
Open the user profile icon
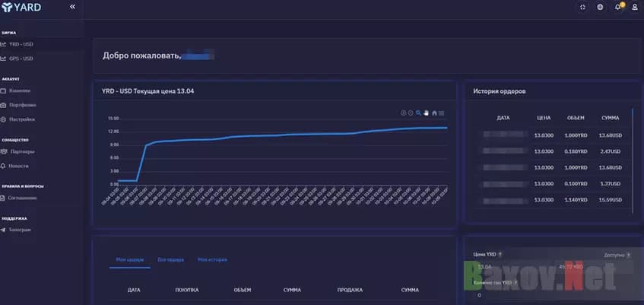click(x=635, y=7)
